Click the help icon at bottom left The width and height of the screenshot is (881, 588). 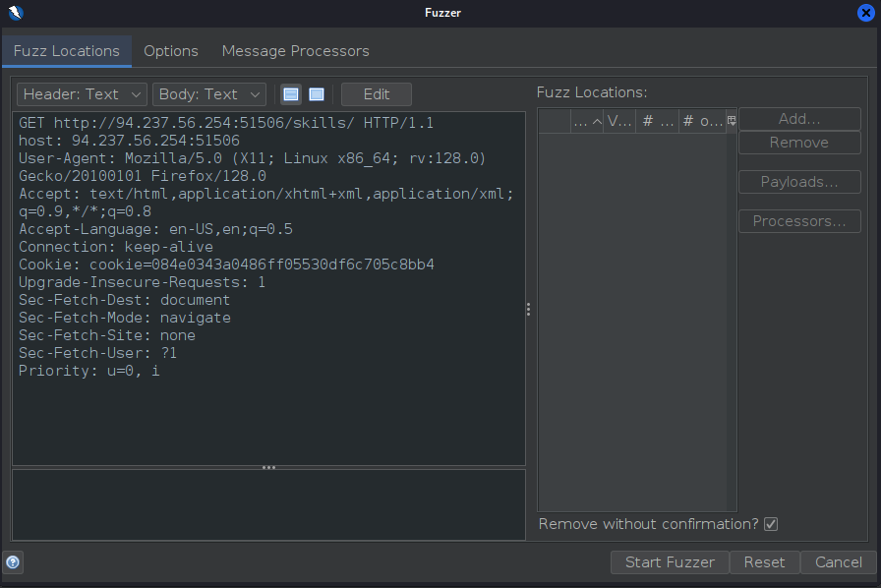tap(13, 562)
